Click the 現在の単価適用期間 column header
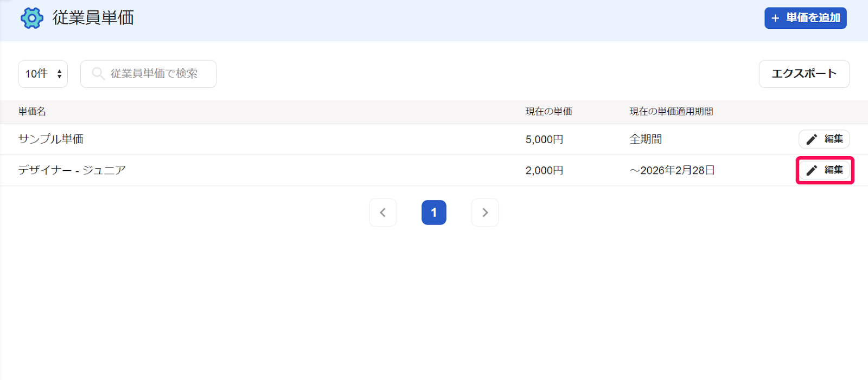The height and width of the screenshot is (380, 868). point(671,112)
